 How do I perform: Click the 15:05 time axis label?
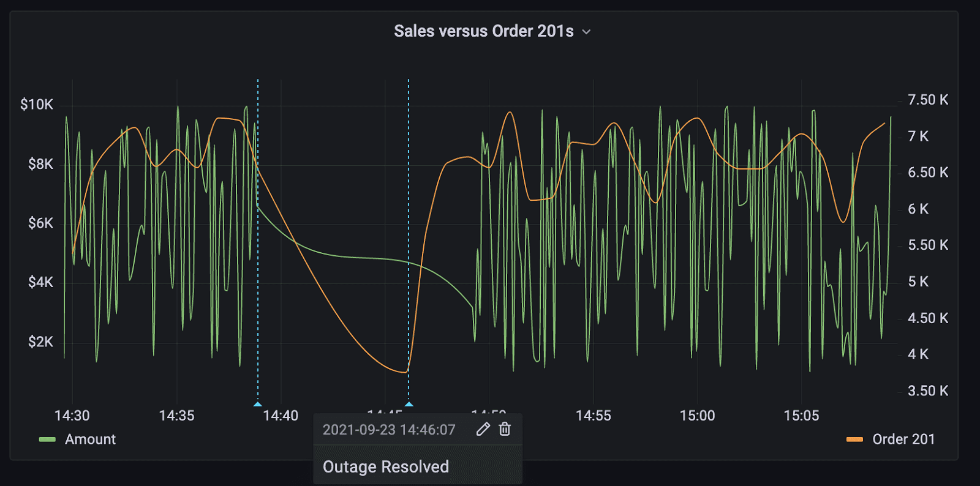click(801, 416)
